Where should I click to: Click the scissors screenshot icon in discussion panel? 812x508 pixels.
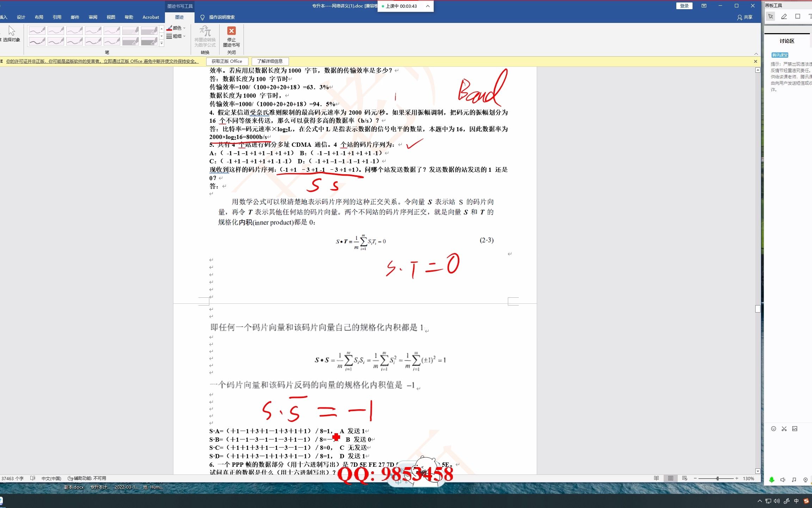click(784, 429)
